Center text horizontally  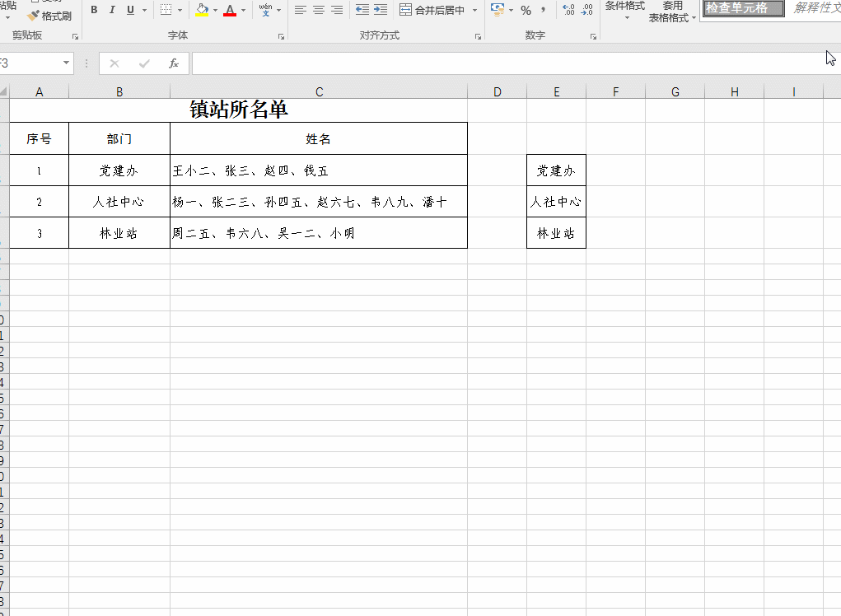coord(319,10)
